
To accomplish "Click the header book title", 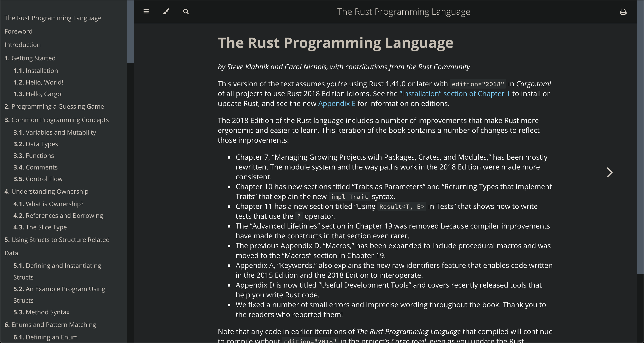I will click(x=403, y=12).
